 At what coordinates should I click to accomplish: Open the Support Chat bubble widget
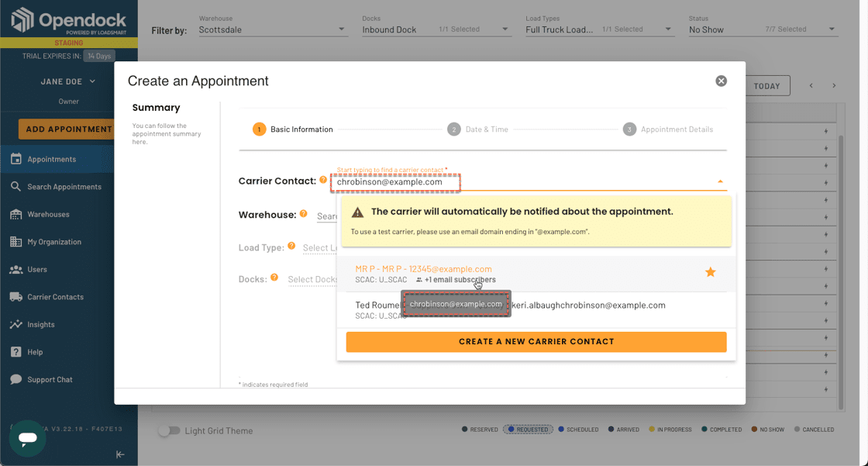[x=28, y=438]
